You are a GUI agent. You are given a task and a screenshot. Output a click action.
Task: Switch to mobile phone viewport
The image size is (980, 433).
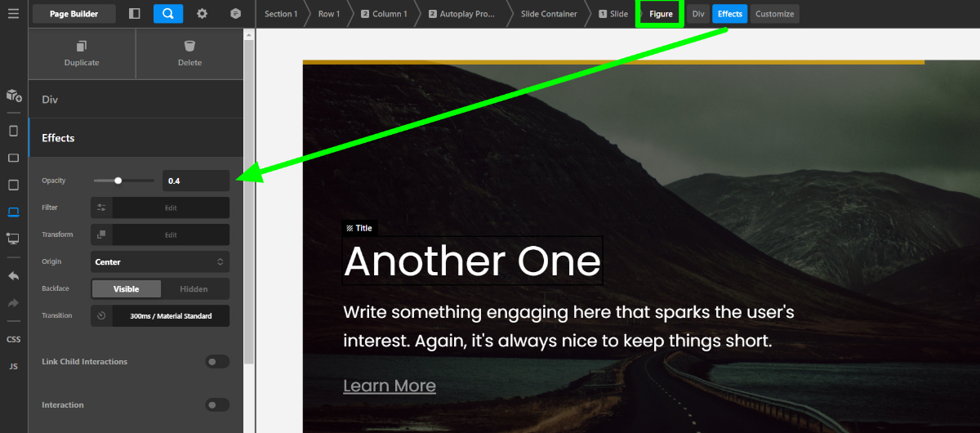tap(13, 131)
